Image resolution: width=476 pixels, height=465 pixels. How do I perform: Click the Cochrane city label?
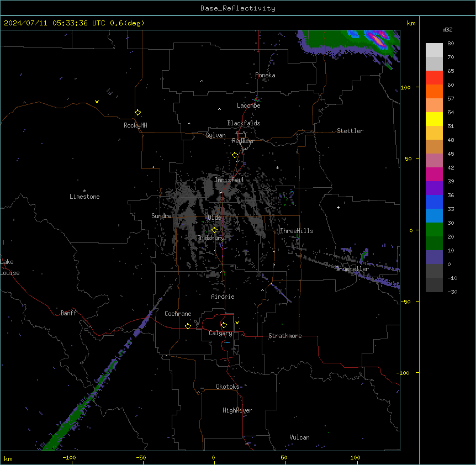(x=178, y=314)
